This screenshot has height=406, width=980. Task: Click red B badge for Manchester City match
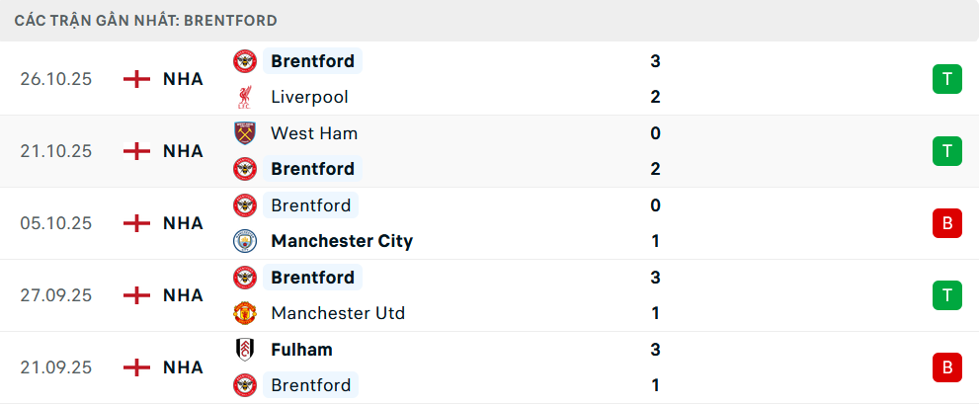[946, 223]
